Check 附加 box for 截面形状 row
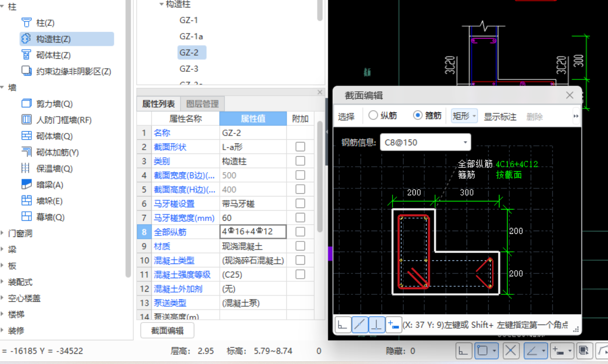Screen dimensions: 608x364 [300, 147]
